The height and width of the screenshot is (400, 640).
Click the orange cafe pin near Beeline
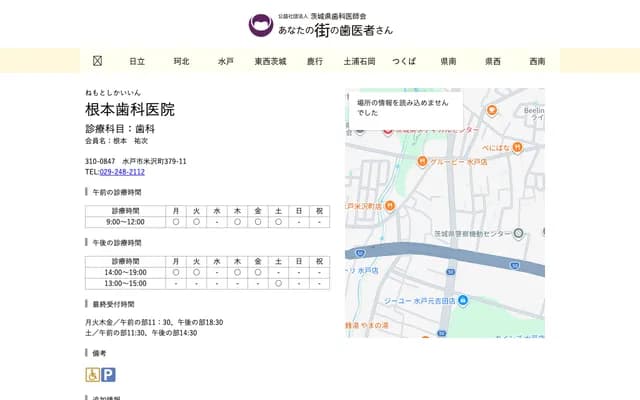coord(492,110)
